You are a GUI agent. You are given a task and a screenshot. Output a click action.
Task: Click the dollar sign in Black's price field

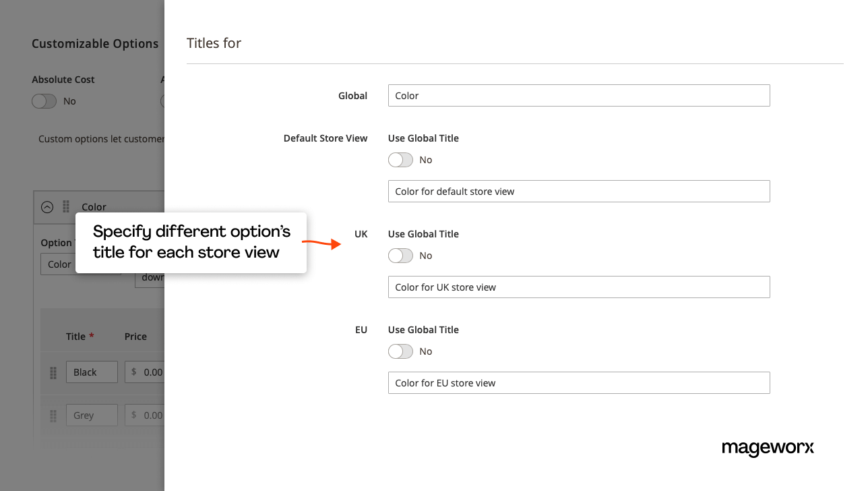[133, 372]
